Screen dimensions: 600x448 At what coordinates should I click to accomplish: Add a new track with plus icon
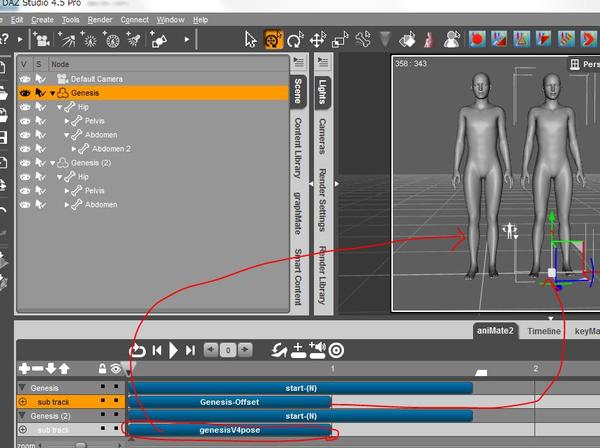[24, 369]
